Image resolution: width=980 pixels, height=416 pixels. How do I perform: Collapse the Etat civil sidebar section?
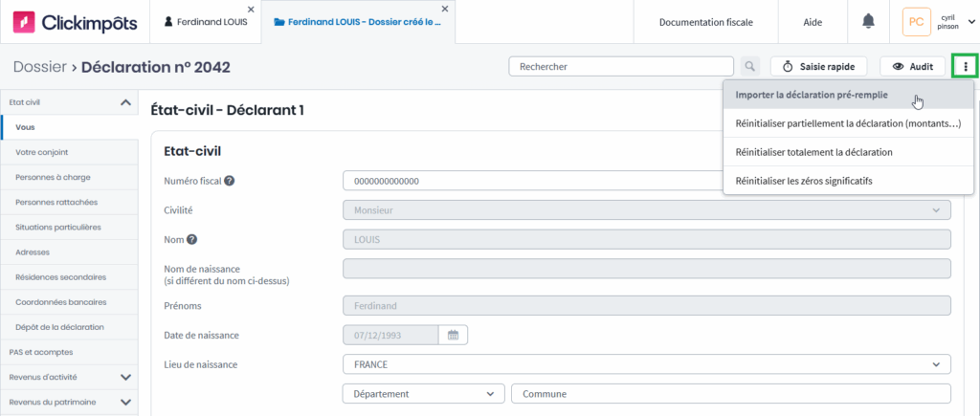(125, 102)
